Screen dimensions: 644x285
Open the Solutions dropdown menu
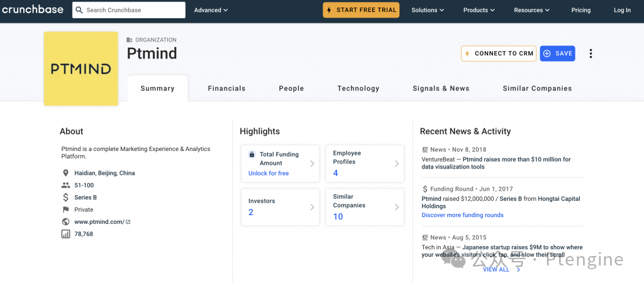(x=428, y=10)
